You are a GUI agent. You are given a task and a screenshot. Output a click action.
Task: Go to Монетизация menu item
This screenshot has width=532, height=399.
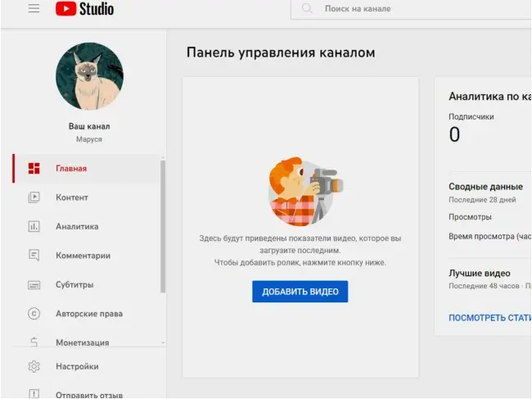82,342
